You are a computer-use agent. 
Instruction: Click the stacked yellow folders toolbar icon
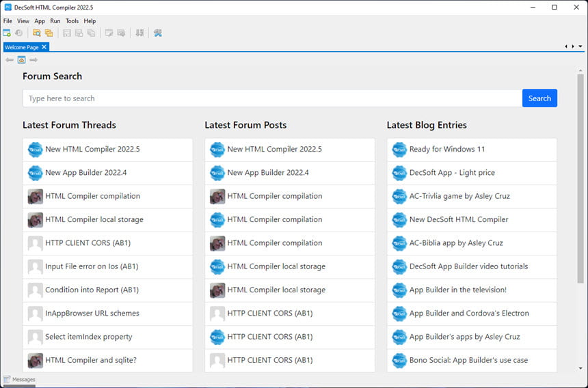tap(49, 33)
